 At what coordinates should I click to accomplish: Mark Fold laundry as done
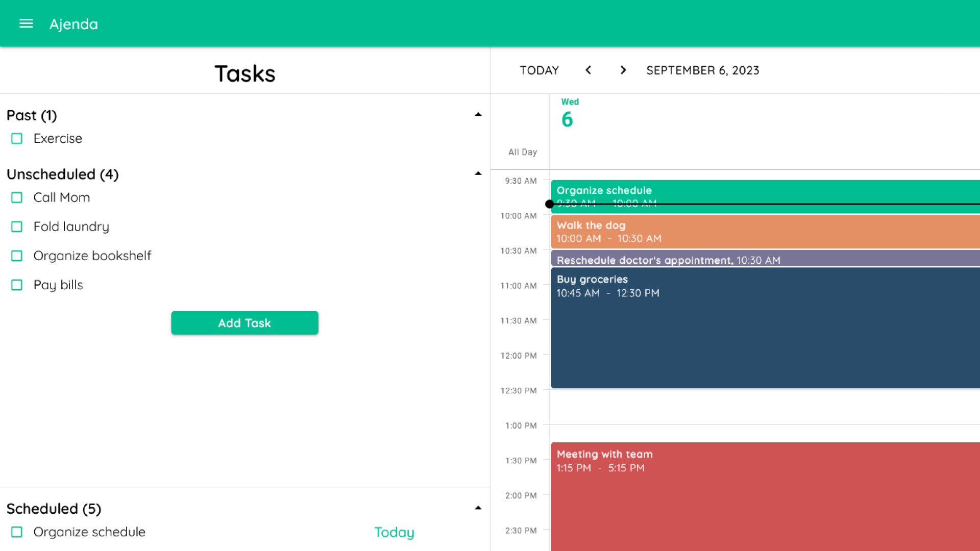click(17, 227)
